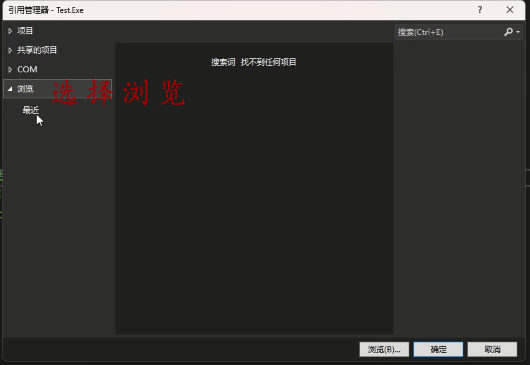Select the 共享的项目 category
This screenshot has height=365, width=530.
click(37, 50)
